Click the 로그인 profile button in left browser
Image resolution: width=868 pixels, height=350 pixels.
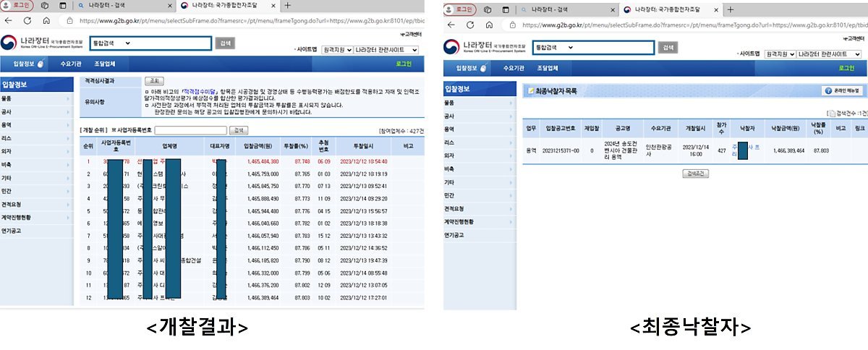click(x=16, y=6)
